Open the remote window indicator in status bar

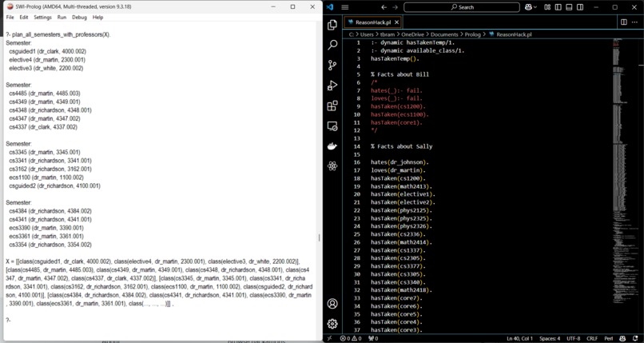(329, 338)
